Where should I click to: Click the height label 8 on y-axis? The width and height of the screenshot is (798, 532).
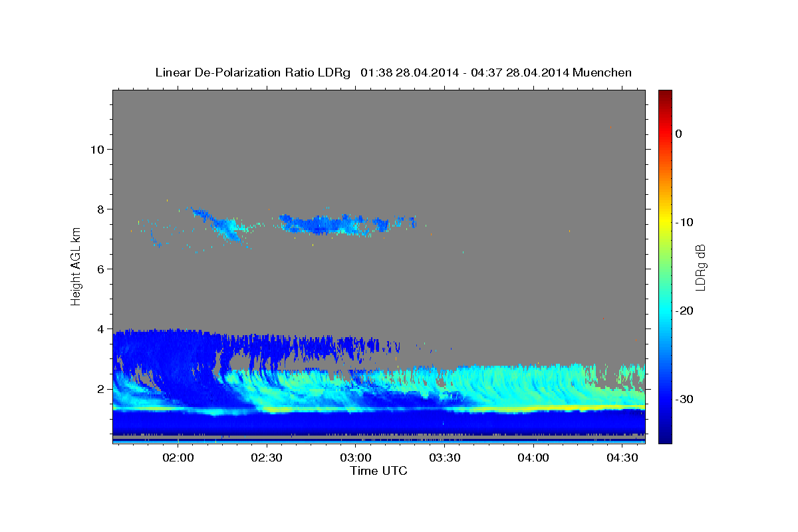click(x=100, y=209)
